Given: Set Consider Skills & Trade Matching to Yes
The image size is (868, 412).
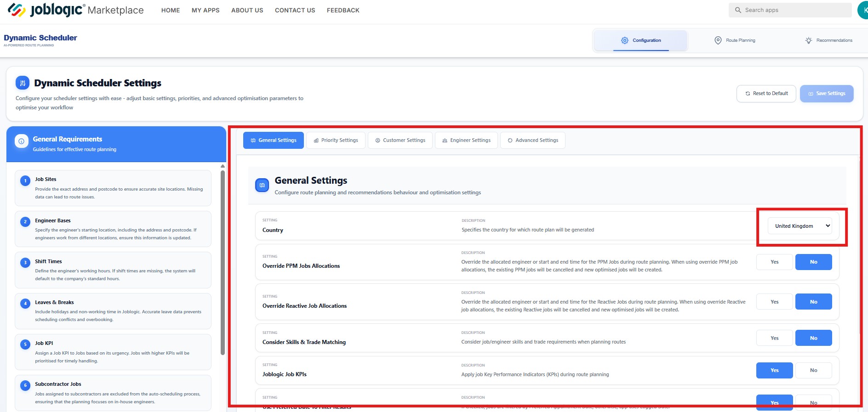Looking at the screenshot, I should pyautogui.click(x=775, y=338).
